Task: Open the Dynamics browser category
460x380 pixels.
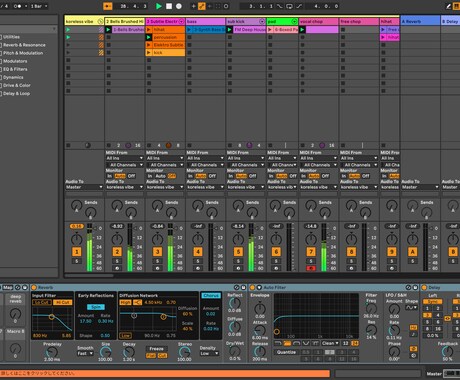Action: point(13,77)
